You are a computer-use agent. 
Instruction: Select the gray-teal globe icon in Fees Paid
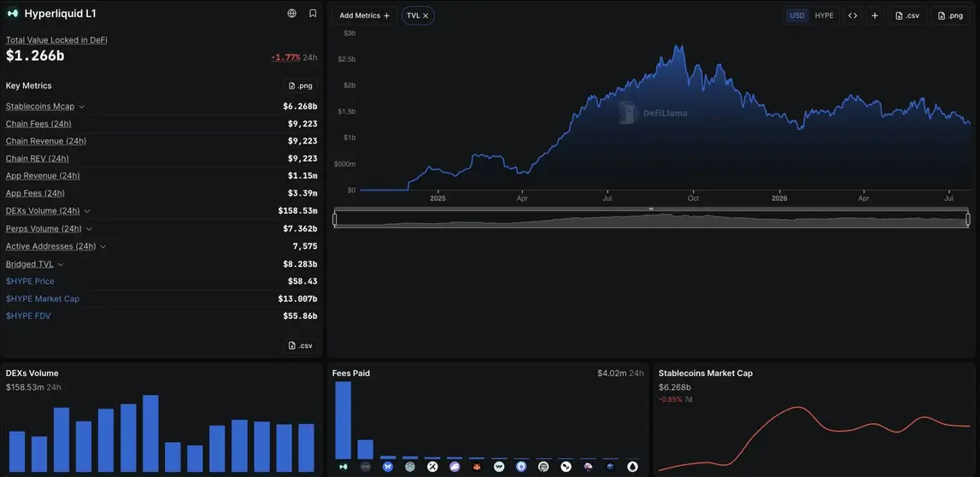tap(410, 467)
